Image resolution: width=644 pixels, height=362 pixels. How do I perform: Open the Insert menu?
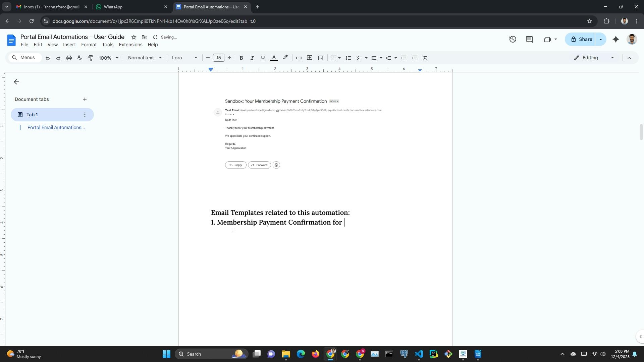(69, 45)
